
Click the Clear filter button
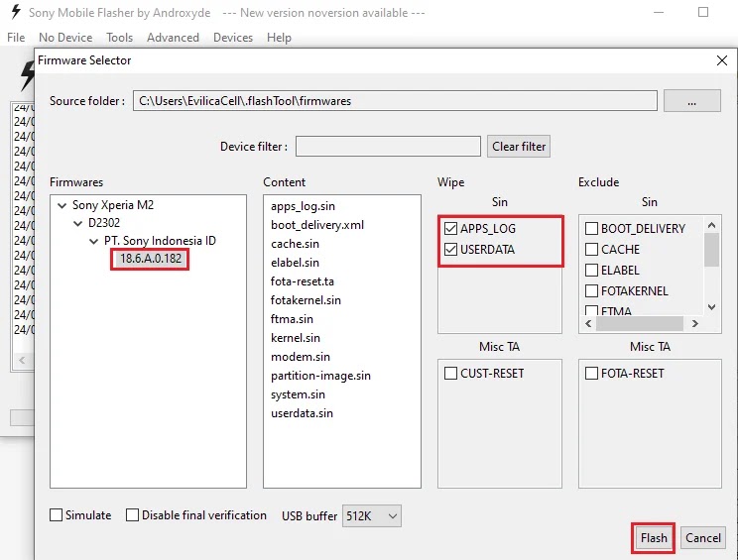(519, 147)
